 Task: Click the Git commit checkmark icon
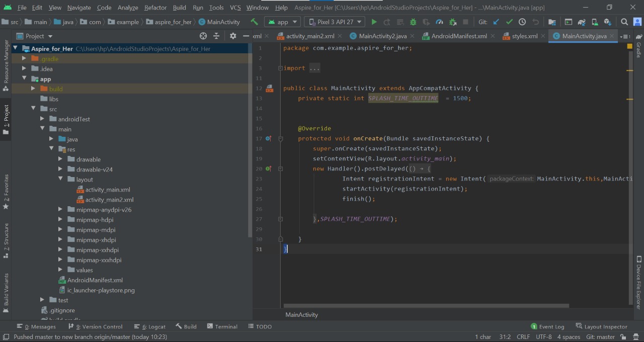pyautogui.click(x=509, y=22)
